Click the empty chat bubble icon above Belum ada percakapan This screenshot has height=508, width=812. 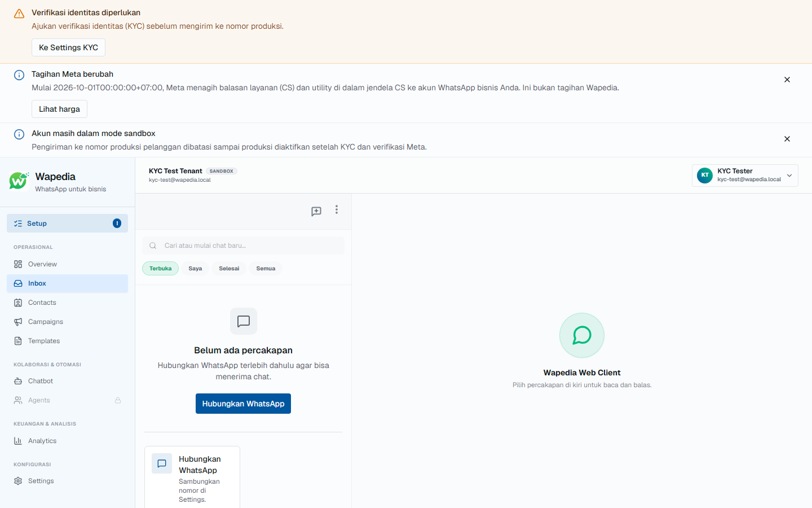[x=244, y=321]
